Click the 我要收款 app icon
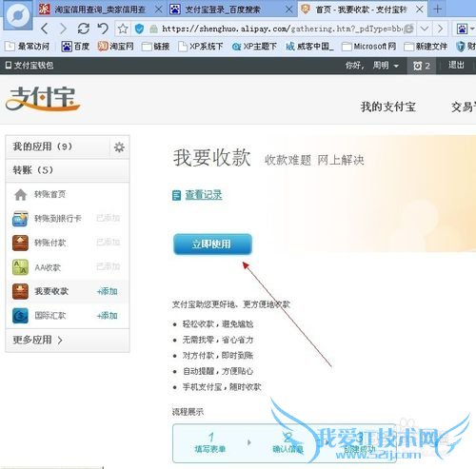This screenshot has height=469, width=476. click(x=20, y=291)
